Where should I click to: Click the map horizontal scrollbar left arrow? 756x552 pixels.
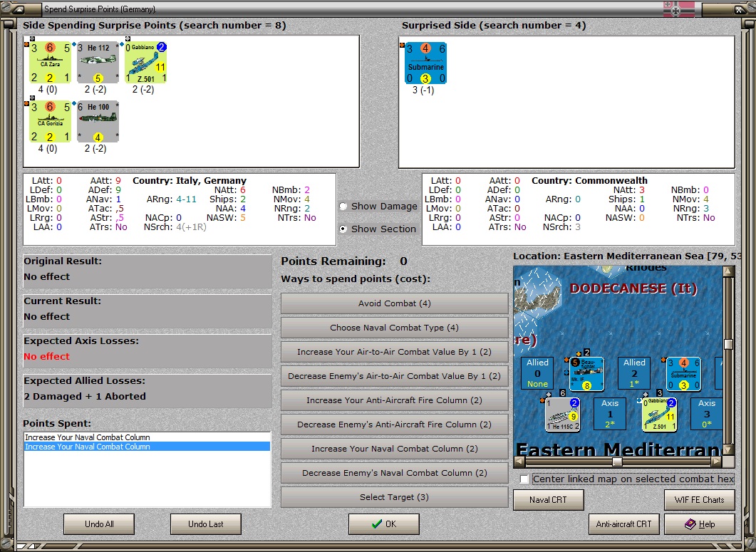[519, 462]
